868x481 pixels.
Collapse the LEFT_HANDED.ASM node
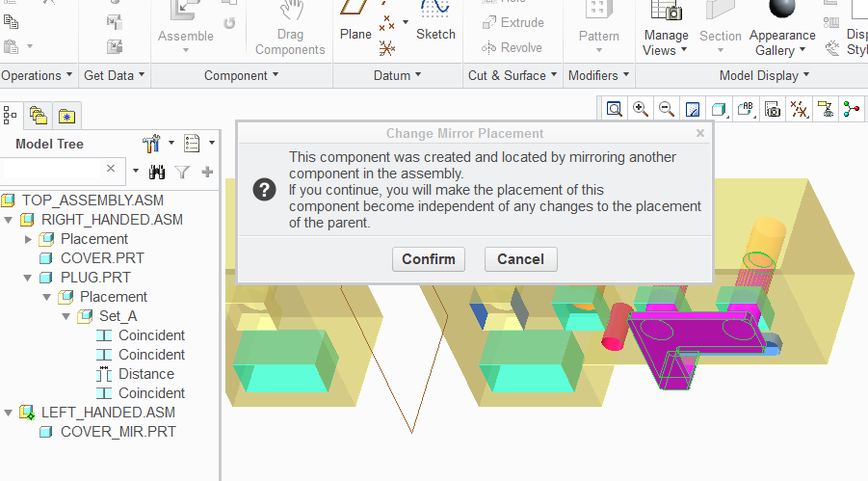point(9,413)
